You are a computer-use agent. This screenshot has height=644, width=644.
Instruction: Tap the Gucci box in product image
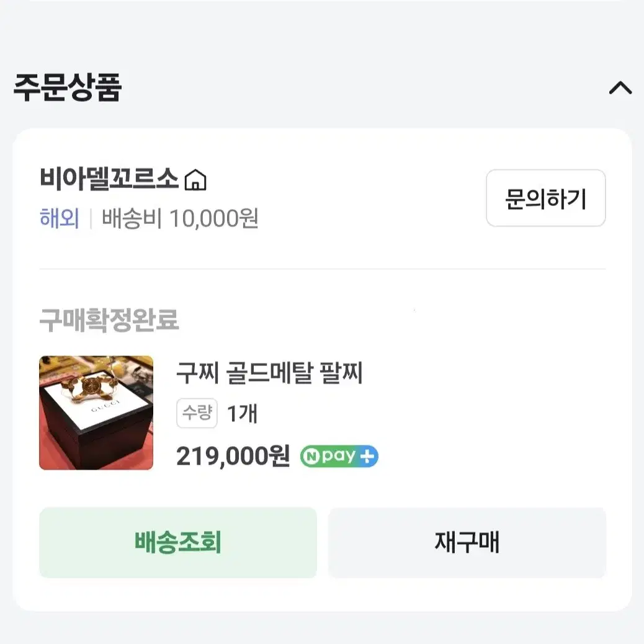tap(96, 427)
